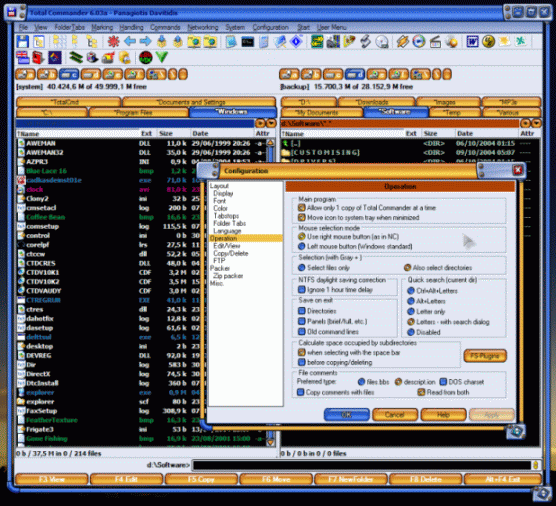Click the green V checkmark icon

pyautogui.click(x=162, y=57)
